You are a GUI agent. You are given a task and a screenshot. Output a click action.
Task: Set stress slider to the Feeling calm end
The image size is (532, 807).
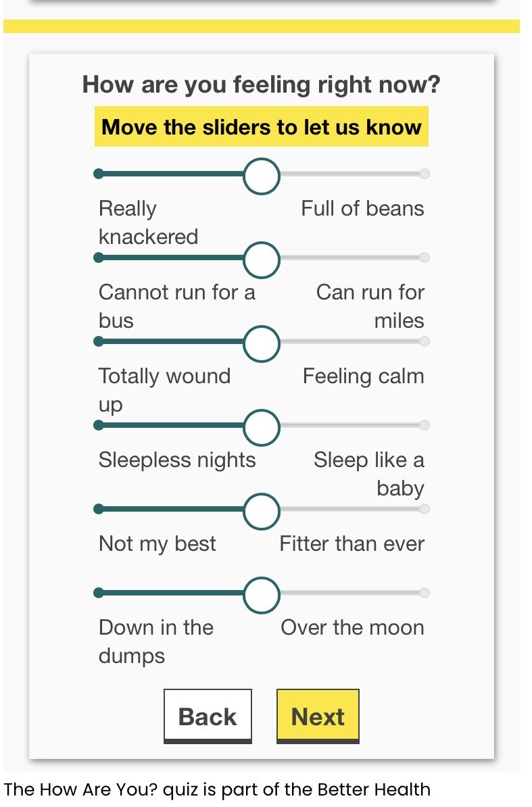(424, 342)
